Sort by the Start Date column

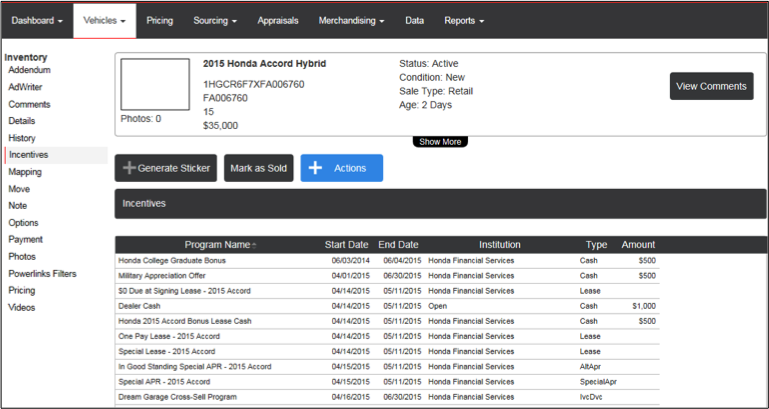(346, 245)
